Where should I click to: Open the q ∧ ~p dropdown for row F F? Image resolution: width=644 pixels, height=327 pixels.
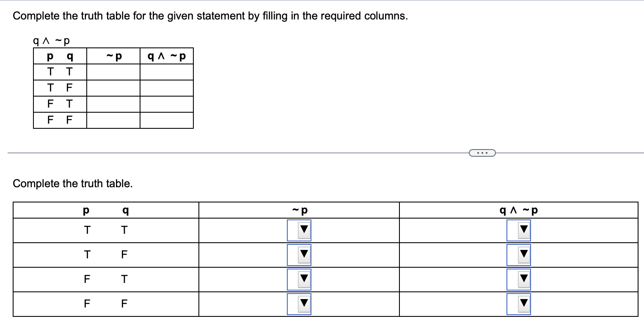click(x=519, y=303)
